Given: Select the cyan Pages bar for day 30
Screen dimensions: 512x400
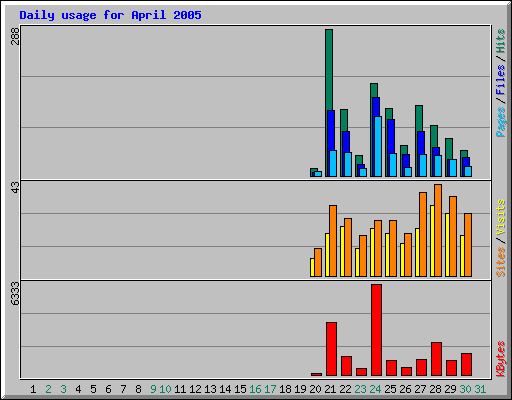Looking at the screenshot, I should [468, 171].
